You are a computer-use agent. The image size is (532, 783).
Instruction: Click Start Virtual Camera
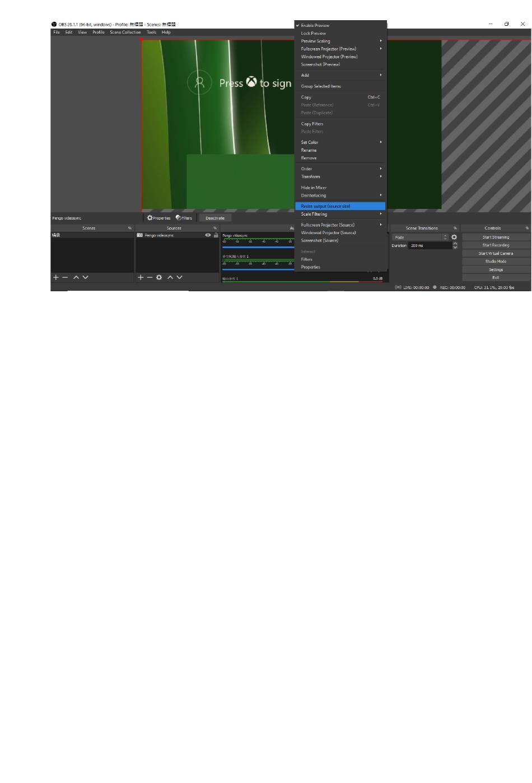click(496, 253)
